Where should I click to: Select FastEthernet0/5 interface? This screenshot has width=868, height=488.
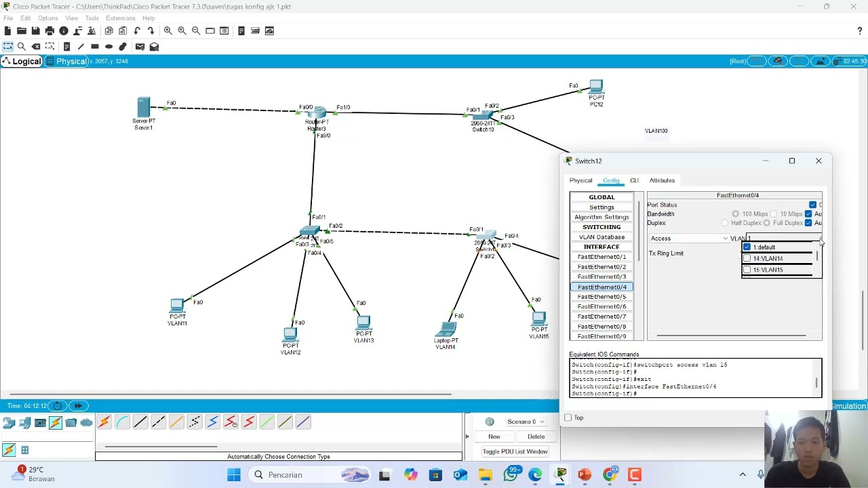(601, 297)
